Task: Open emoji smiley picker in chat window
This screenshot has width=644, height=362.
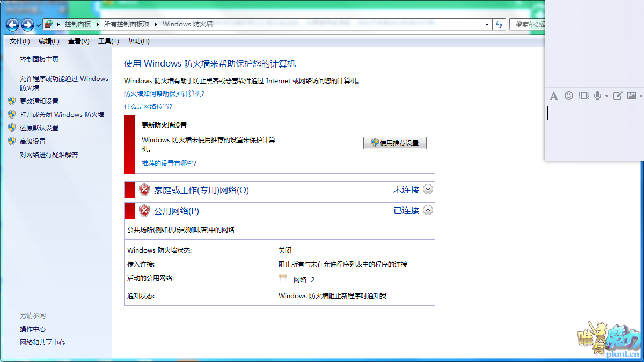Action: tap(569, 95)
